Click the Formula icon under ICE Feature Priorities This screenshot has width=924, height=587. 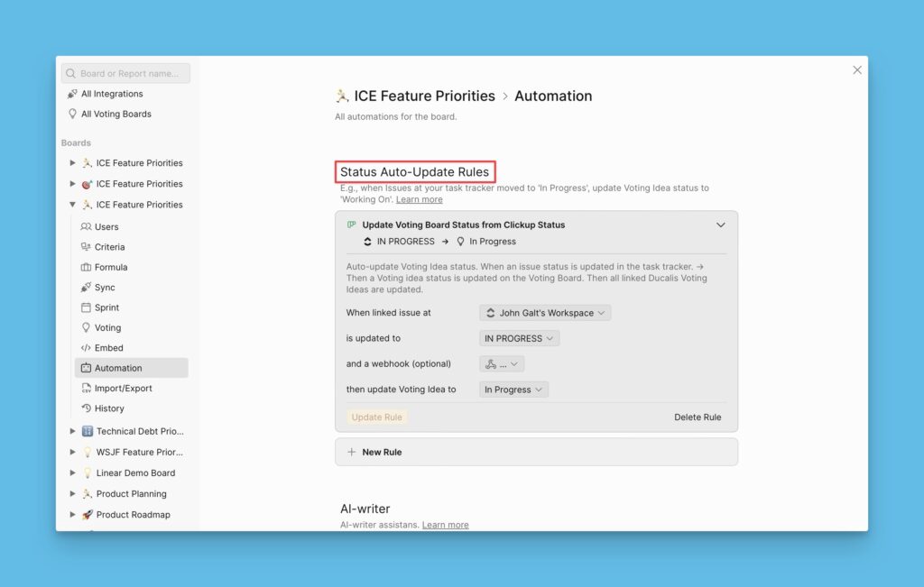click(88, 267)
